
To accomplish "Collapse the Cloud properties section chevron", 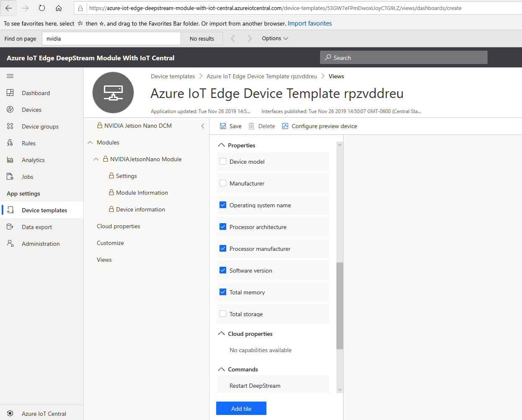I will [222, 334].
